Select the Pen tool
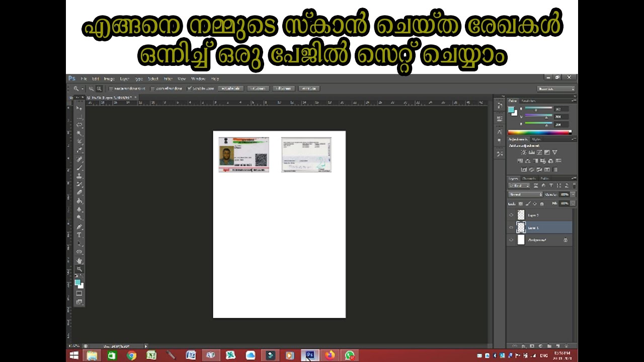The height and width of the screenshot is (362, 644). 79,227
